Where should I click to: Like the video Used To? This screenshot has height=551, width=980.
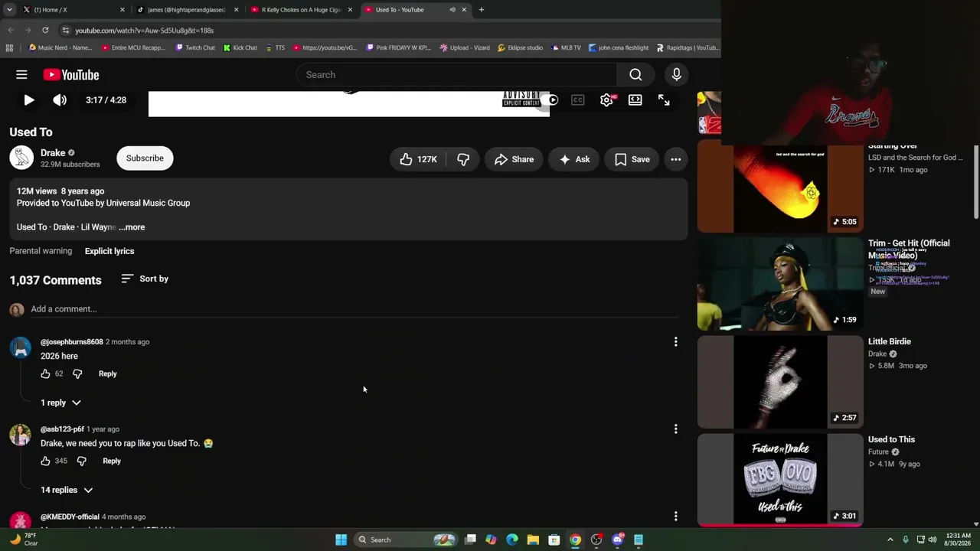(419, 159)
